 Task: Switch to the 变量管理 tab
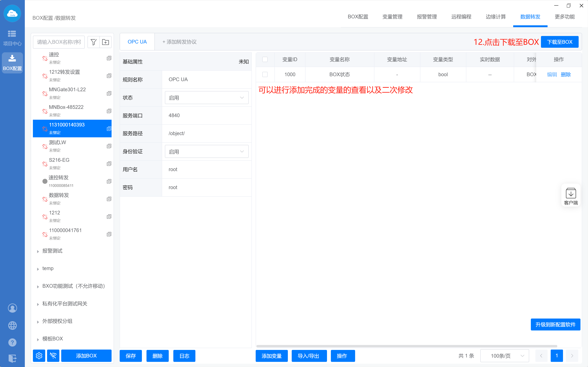(392, 17)
